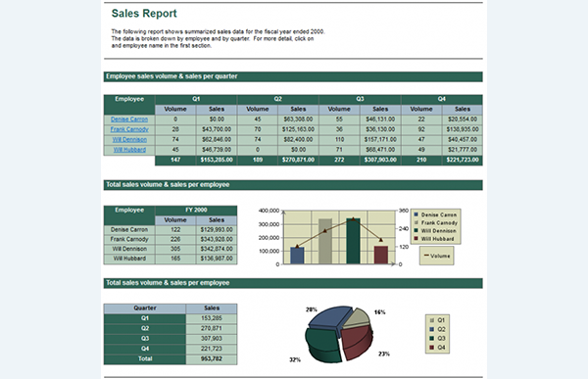This screenshot has width=588, height=379.
Task: Click the Will Hubbard maroon bar in chart
Action: [381, 256]
